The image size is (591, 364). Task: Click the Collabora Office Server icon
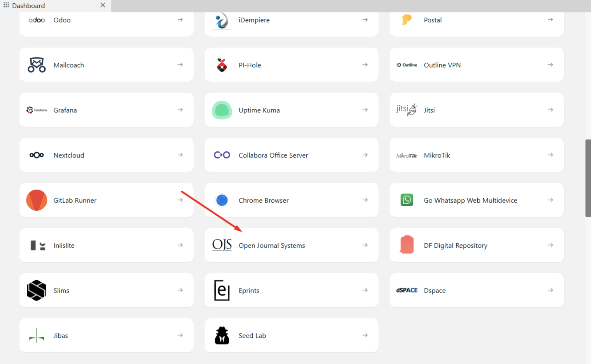222,155
